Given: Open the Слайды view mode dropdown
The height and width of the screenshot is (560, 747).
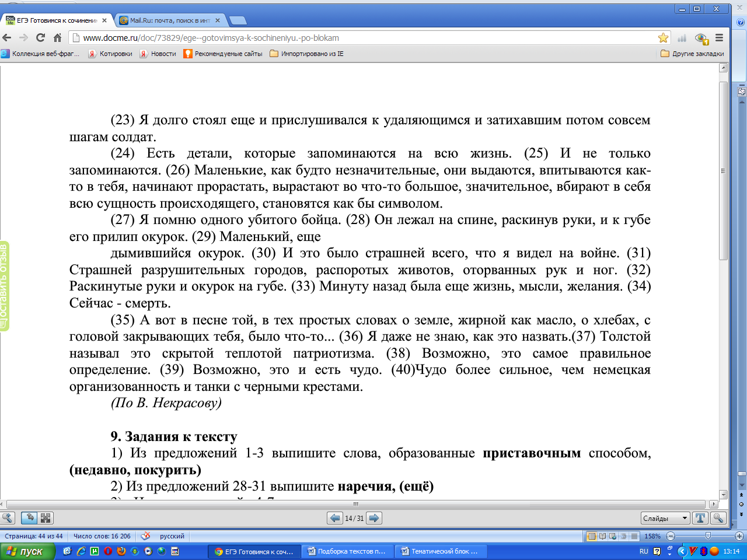Looking at the screenshot, I should tap(665, 518).
